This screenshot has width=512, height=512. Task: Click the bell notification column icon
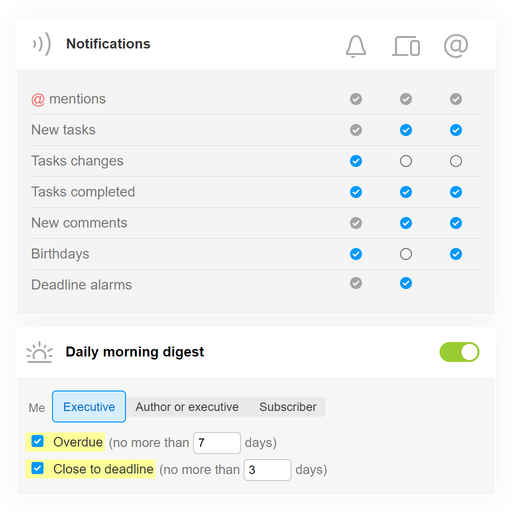point(356,46)
